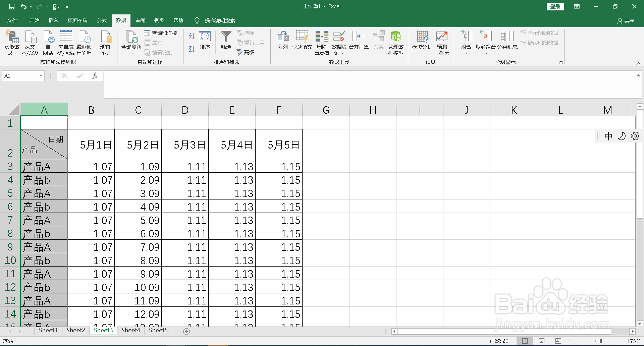Click the Insert Function fx icon
644x346 pixels.
pyautogui.click(x=95, y=76)
